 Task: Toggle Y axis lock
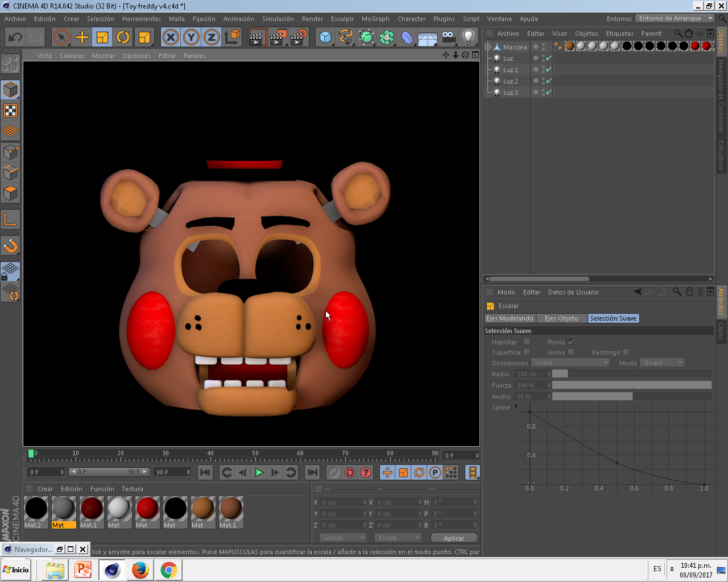(x=191, y=38)
